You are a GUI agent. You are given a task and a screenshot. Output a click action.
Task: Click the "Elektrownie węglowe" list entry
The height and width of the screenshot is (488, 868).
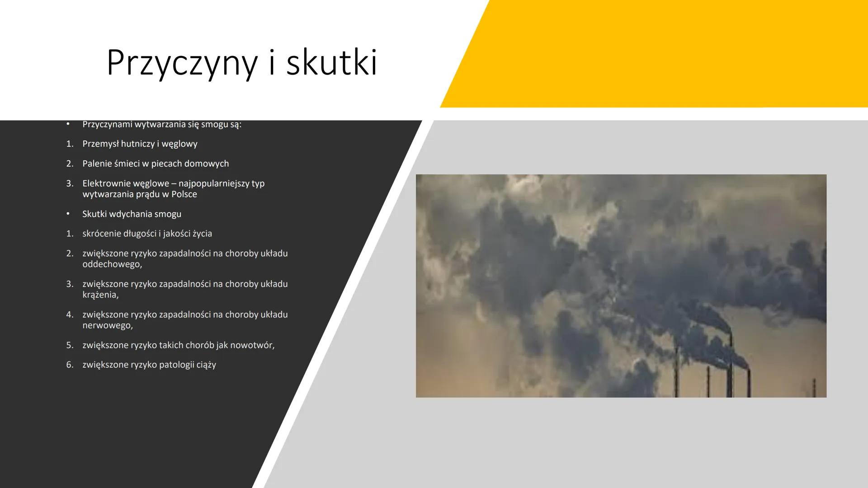coord(173,188)
